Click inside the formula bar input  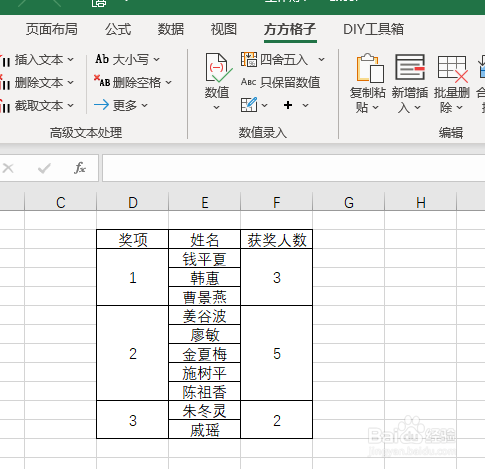pos(293,168)
